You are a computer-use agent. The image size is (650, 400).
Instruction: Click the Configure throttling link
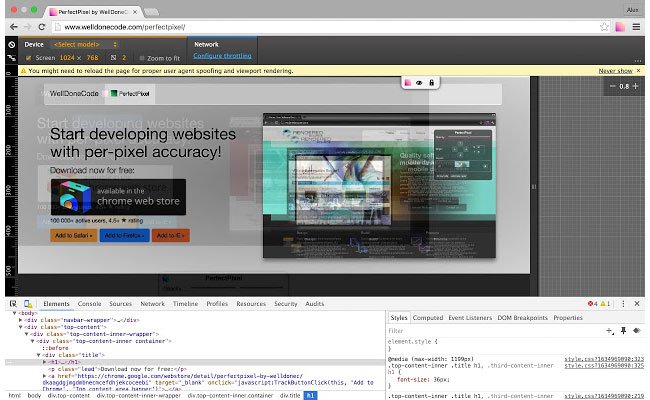point(222,56)
